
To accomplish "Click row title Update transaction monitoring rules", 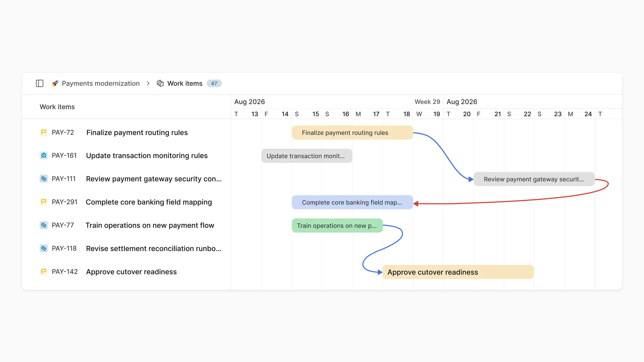I will point(147,156).
